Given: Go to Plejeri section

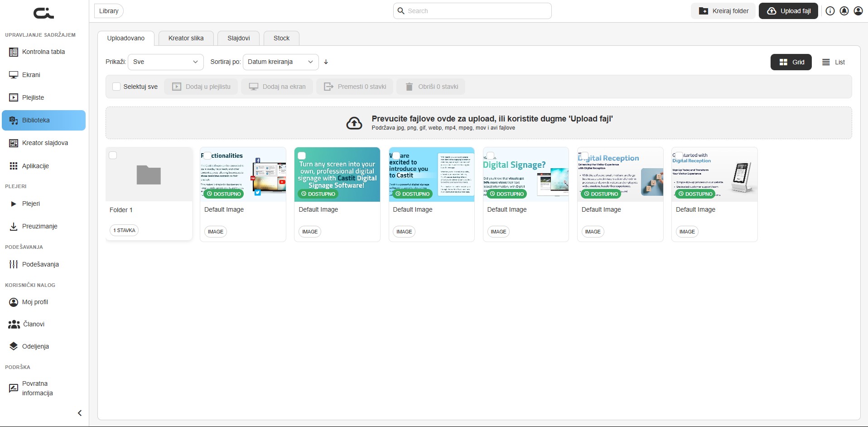Looking at the screenshot, I should 43,204.
